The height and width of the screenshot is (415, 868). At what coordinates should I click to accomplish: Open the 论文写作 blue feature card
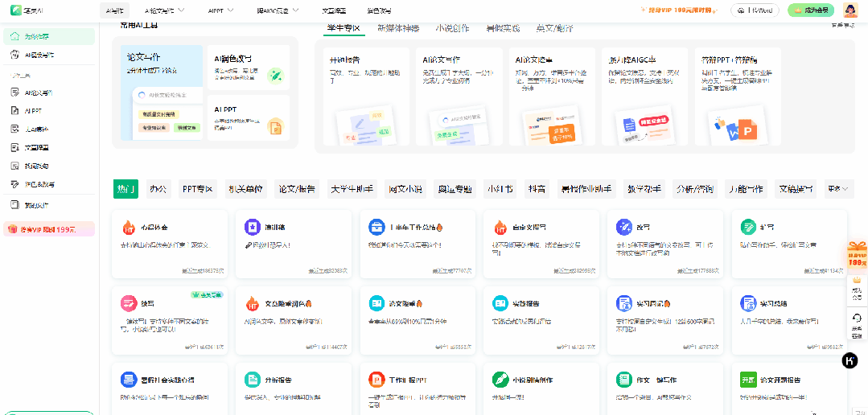click(162, 93)
